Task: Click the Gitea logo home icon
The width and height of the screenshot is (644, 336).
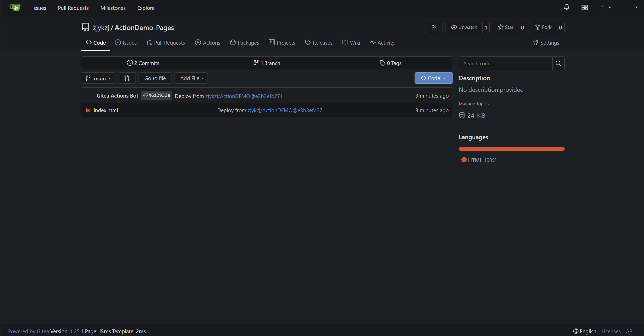Action: coord(15,8)
